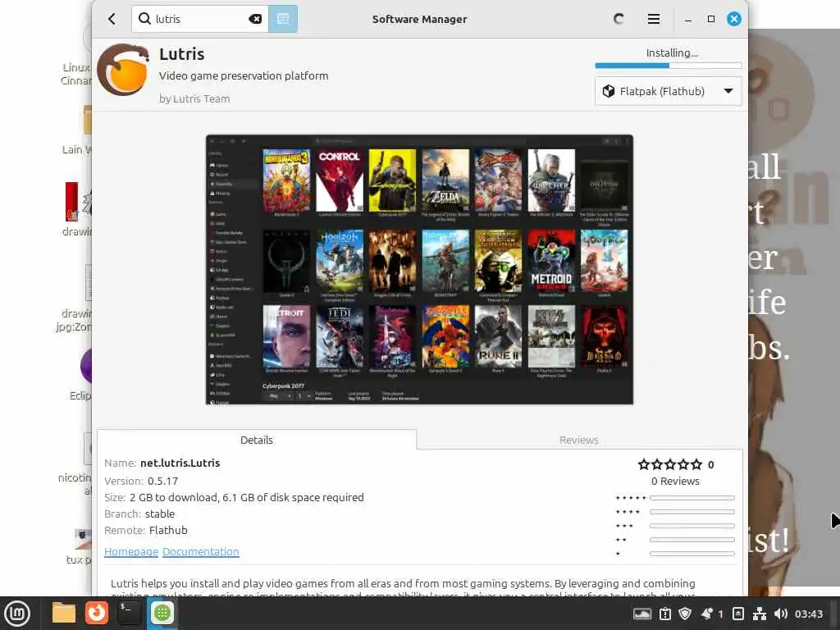Click the loading spinner in header
This screenshot has height=630, width=840.
coord(619,20)
